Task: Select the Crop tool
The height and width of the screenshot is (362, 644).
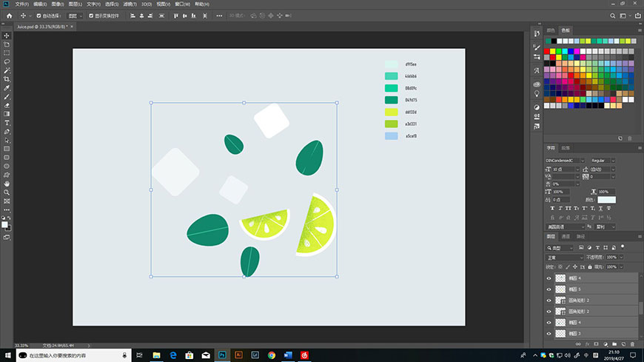Action: tap(7, 79)
